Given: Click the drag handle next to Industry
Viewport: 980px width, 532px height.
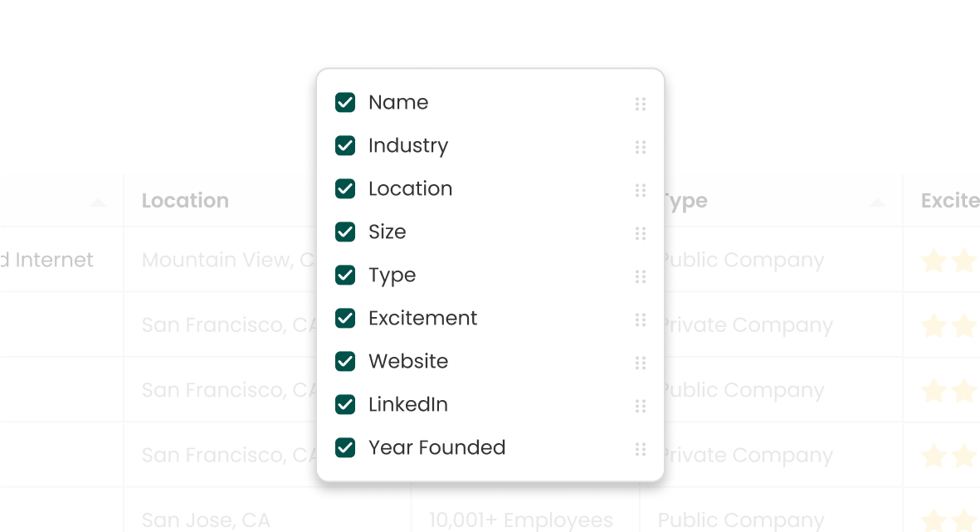Looking at the screenshot, I should pos(641,147).
